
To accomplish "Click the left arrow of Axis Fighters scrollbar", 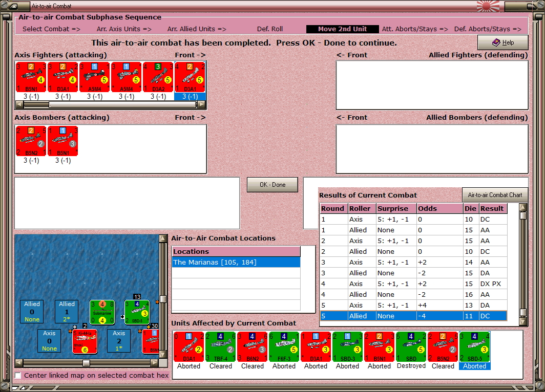I will coord(19,104).
